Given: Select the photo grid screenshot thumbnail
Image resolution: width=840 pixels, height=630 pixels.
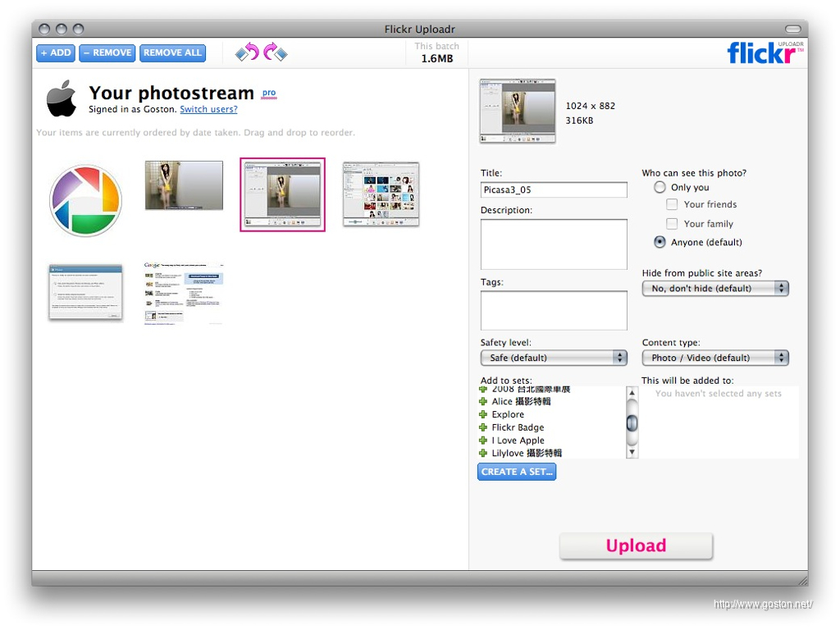Looking at the screenshot, I should pyautogui.click(x=381, y=194).
